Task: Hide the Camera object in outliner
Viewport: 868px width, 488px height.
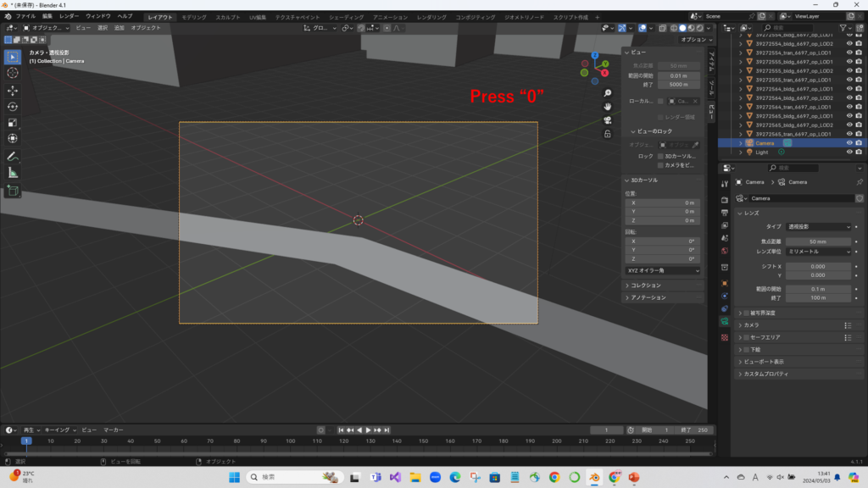Action: [849, 143]
